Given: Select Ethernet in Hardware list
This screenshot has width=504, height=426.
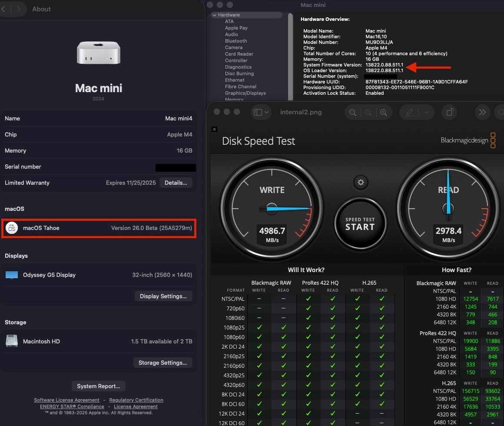Looking at the screenshot, I should click(235, 80).
